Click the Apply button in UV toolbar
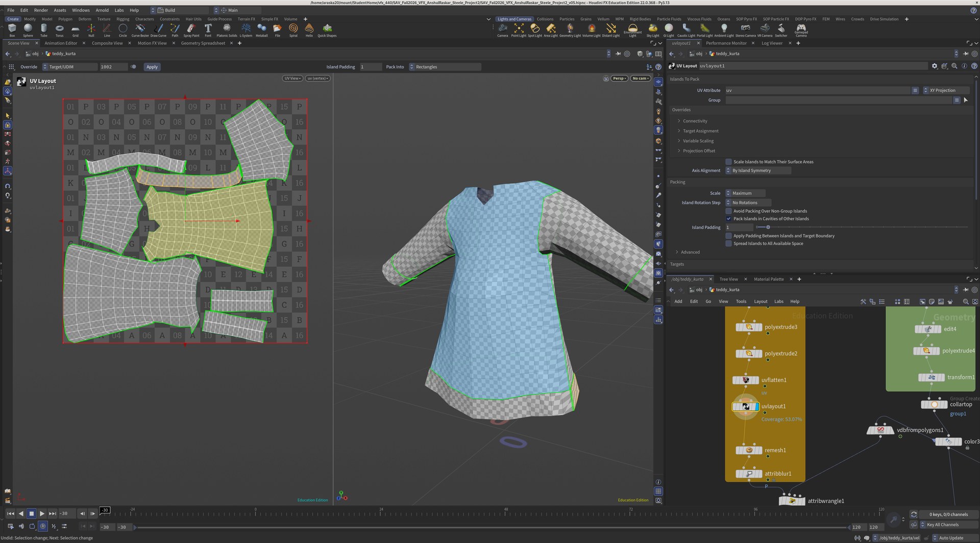 coord(152,67)
